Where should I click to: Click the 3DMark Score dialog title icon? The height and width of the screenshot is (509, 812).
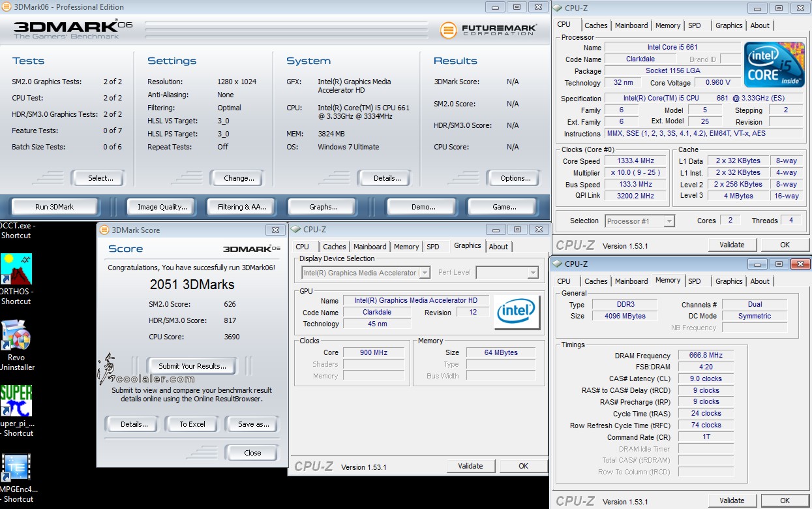tap(105, 230)
